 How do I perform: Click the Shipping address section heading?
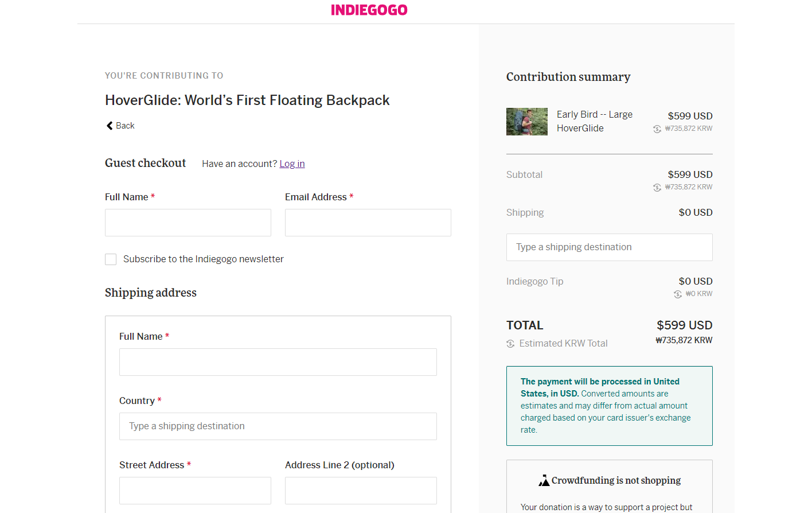(151, 293)
